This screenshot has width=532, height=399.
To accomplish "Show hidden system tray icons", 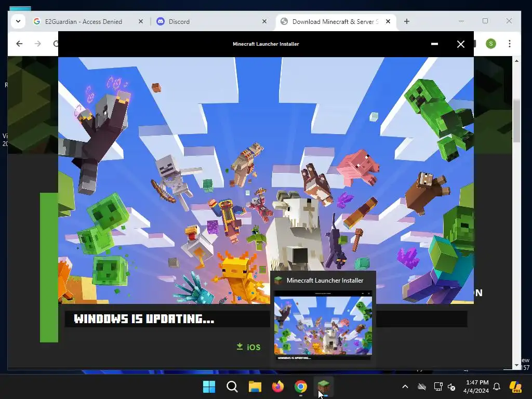I will (405, 387).
